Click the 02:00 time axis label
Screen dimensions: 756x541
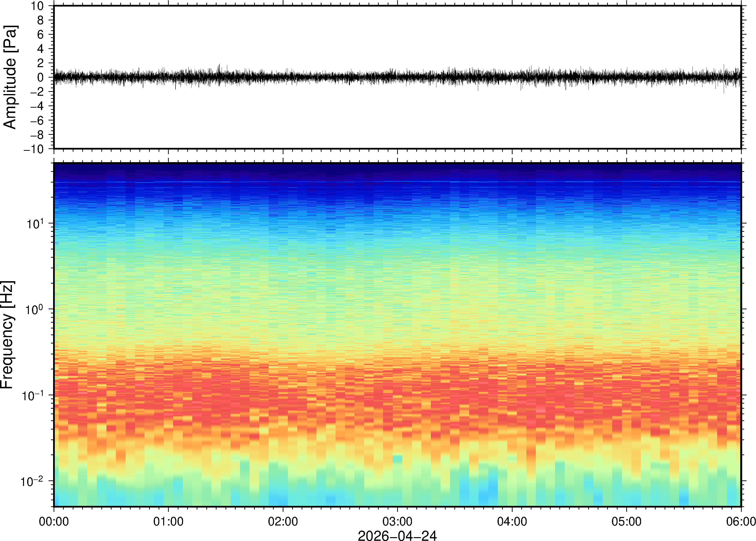tap(283, 521)
